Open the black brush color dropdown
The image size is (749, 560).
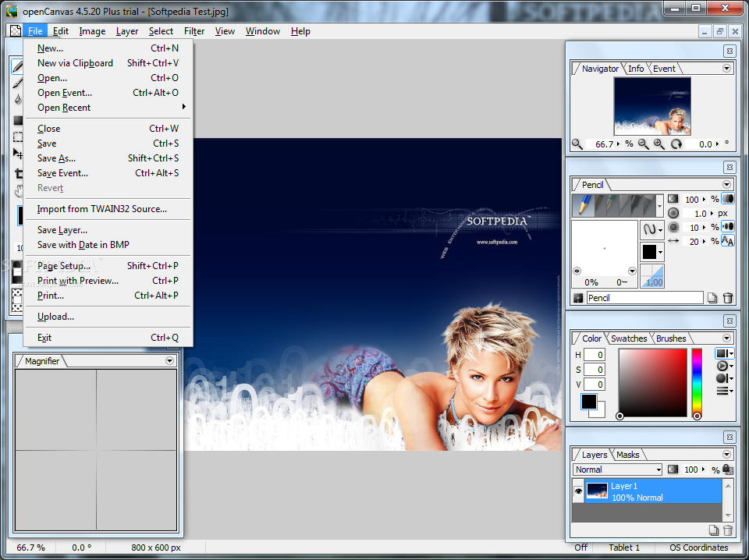pos(652,252)
